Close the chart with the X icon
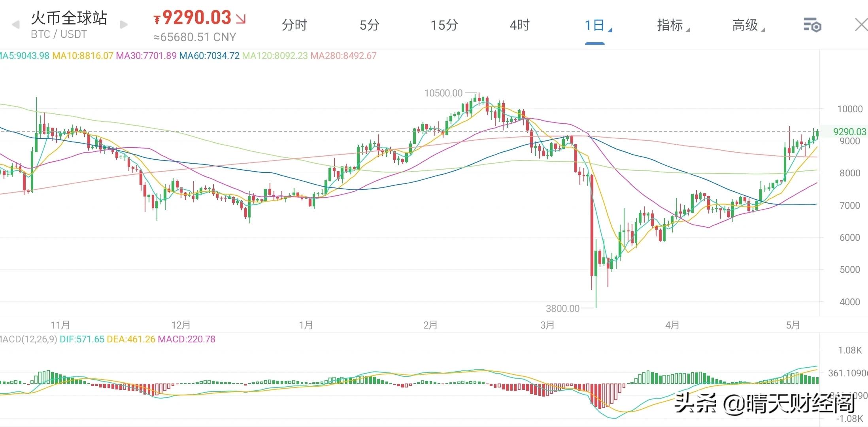Image resolution: width=868 pixels, height=427 pixels. (x=861, y=25)
